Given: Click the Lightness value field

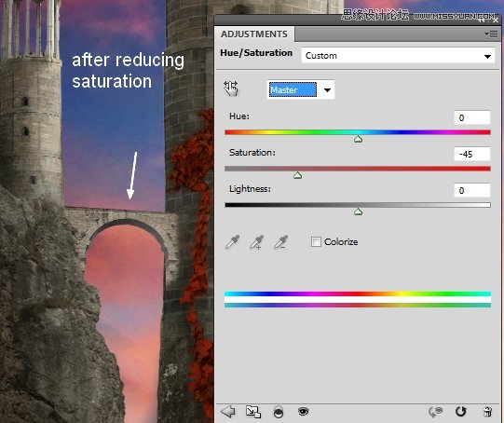Looking at the screenshot, I should pos(471,190).
